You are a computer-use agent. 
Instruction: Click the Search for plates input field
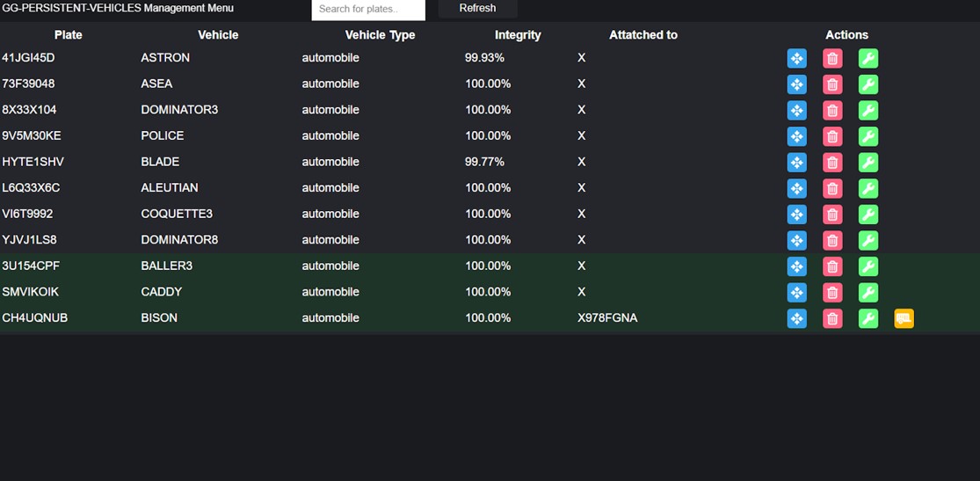coord(368,10)
